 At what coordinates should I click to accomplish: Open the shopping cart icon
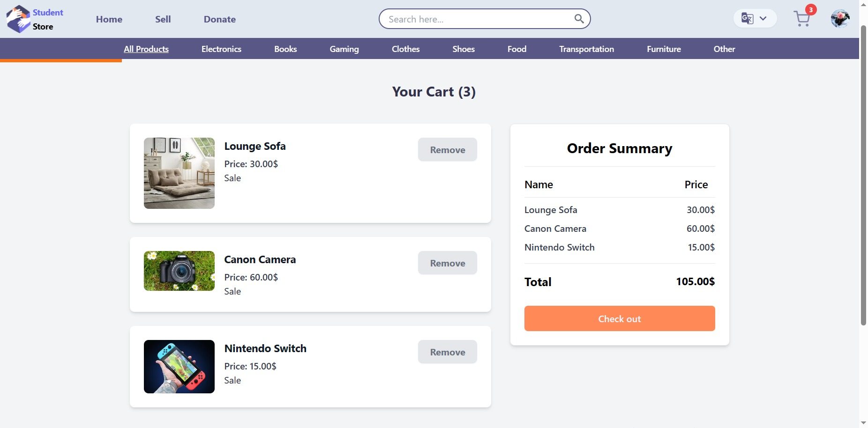point(802,19)
